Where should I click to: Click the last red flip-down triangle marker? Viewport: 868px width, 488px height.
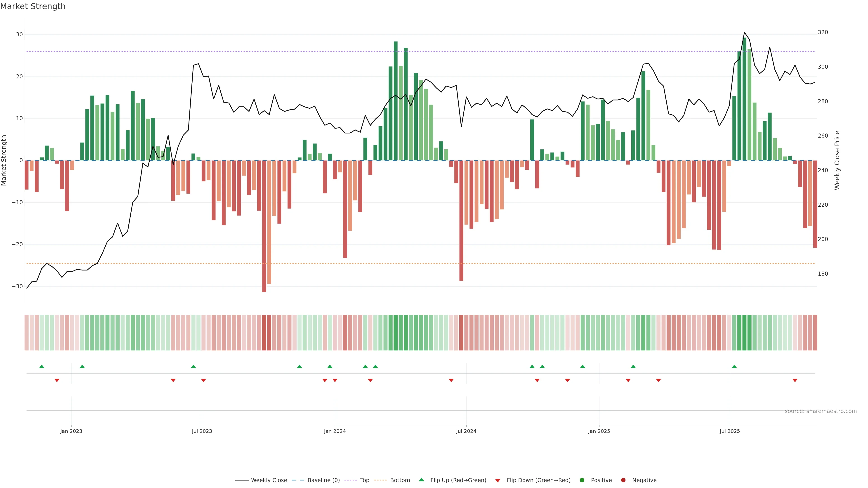pos(795,380)
